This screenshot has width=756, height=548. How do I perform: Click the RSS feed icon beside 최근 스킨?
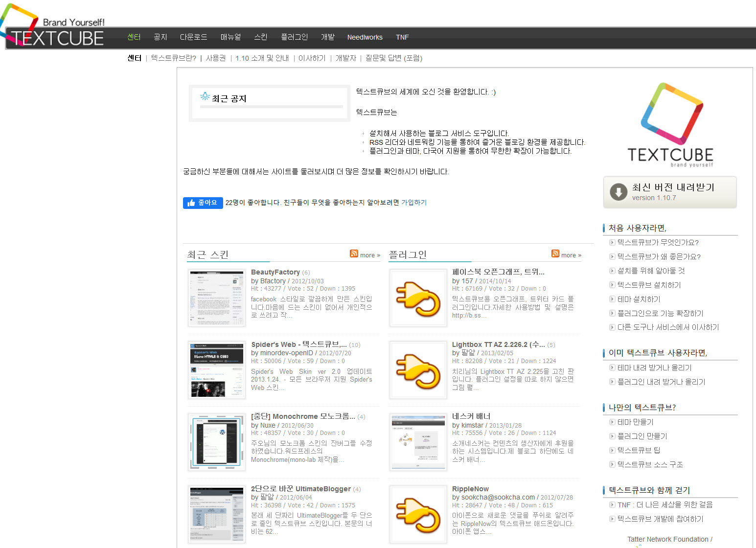pos(354,253)
